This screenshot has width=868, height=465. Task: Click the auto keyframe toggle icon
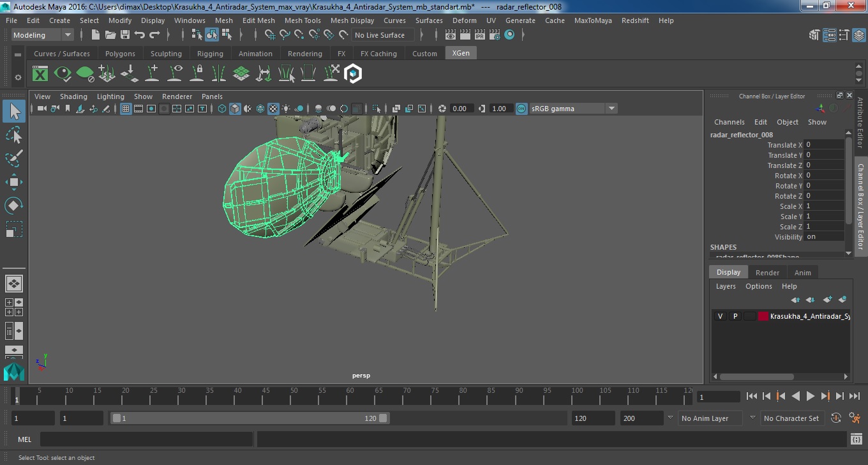coord(836,418)
